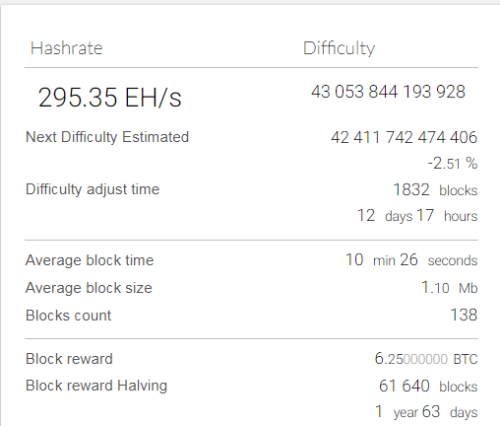This screenshot has width=500, height=426.
Task: Click the Block reward Halving label
Action: tap(96, 386)
